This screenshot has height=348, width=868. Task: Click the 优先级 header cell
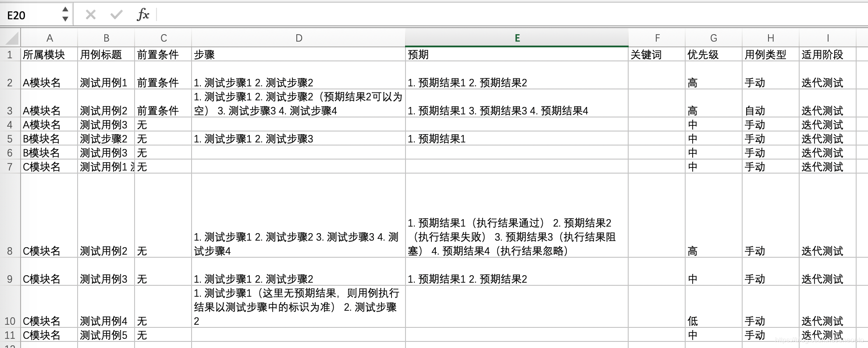click(x=714, y=54)
